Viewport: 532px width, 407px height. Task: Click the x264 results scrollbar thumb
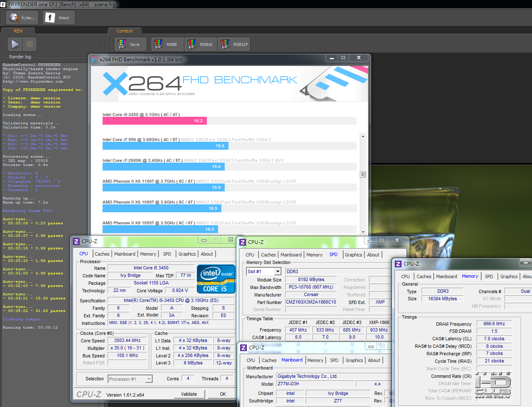click(363, 175)
